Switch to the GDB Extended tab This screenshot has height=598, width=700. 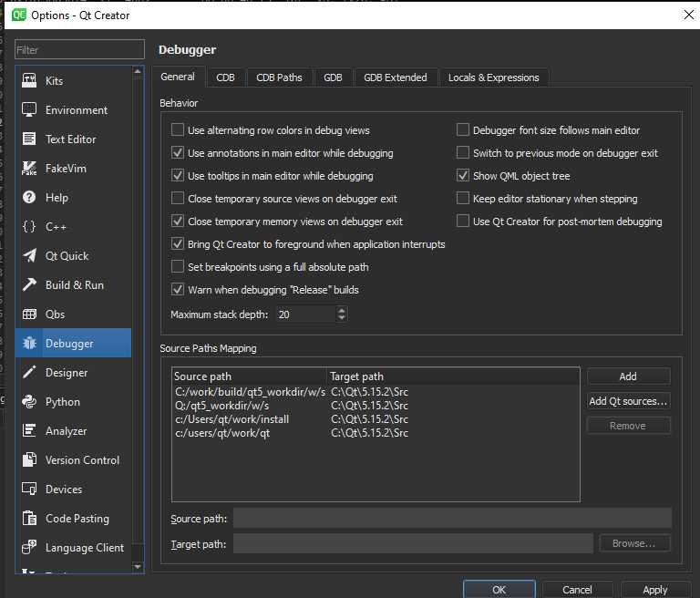point(395,77)
